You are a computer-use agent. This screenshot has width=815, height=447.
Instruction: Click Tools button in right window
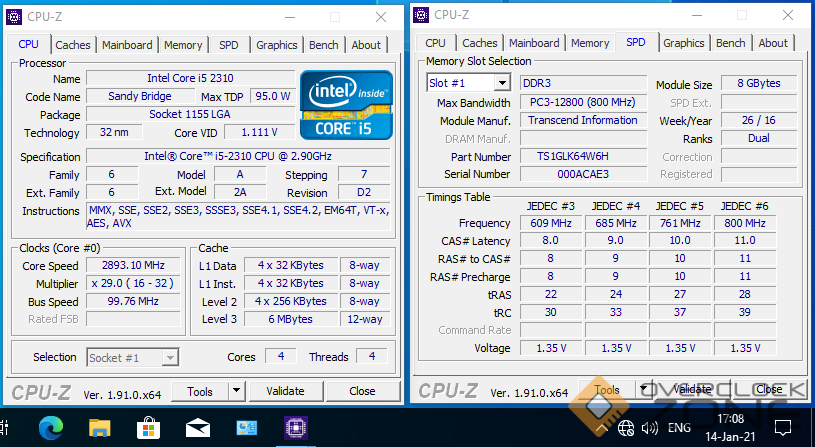coord(607,389)
